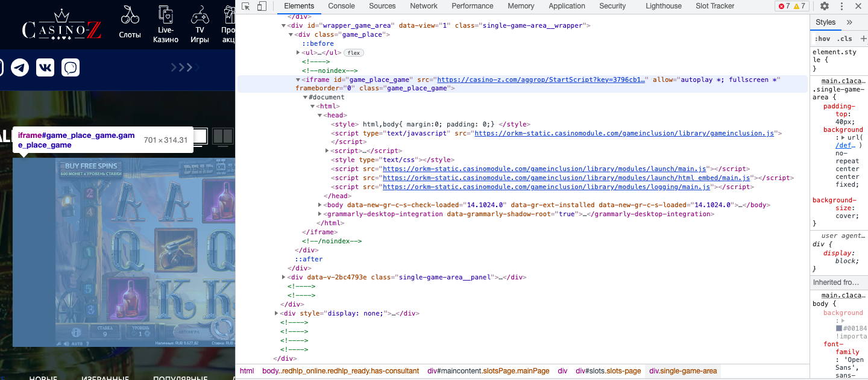Viewport: 868px width, 380px height.
Task: Expand the collapsed script node
Action: point(327,151)
